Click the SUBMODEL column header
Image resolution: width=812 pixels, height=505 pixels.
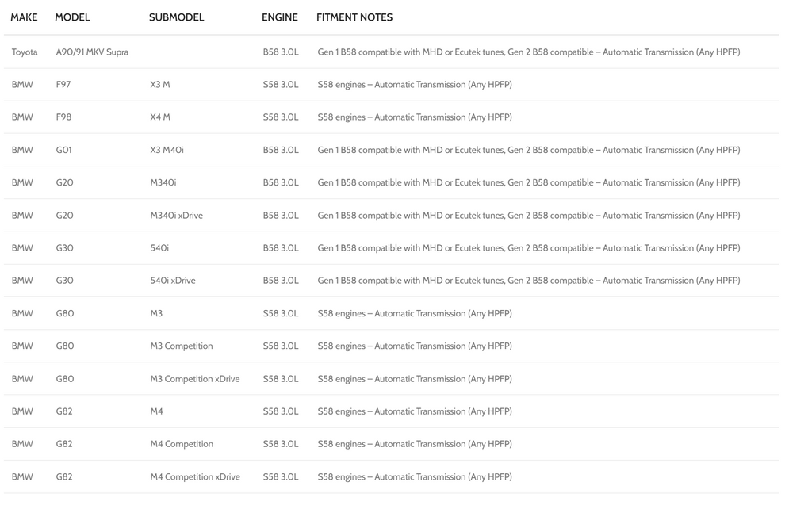[176, 17]
